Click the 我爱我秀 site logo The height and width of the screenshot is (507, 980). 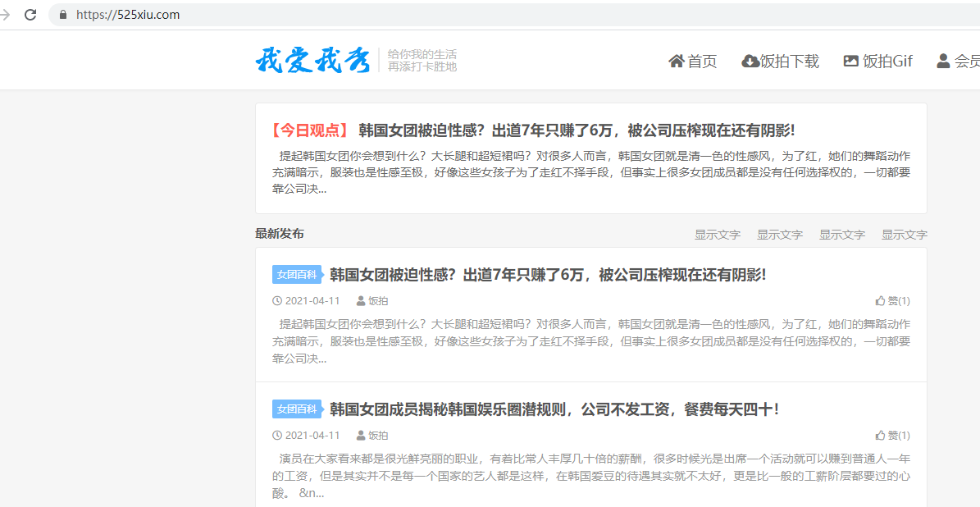click(x=312, y=61)
